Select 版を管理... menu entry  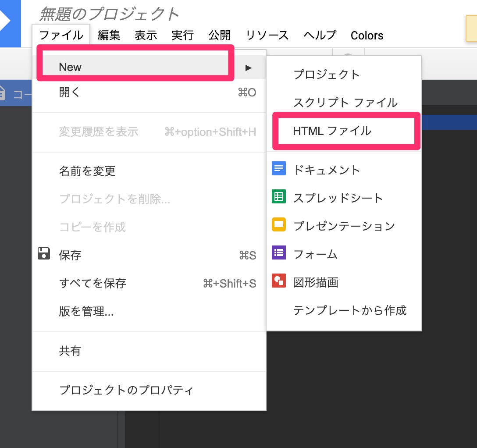point(86,312)
